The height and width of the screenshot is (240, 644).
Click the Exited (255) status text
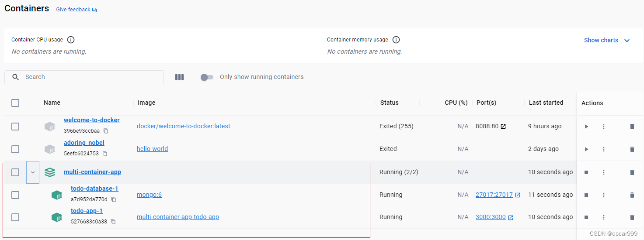(397, 127)
